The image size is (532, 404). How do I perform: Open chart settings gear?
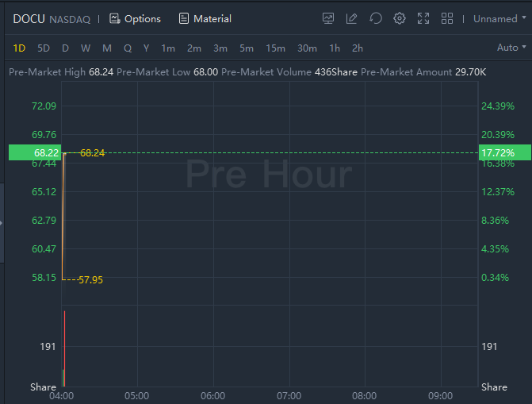point(400,18)
